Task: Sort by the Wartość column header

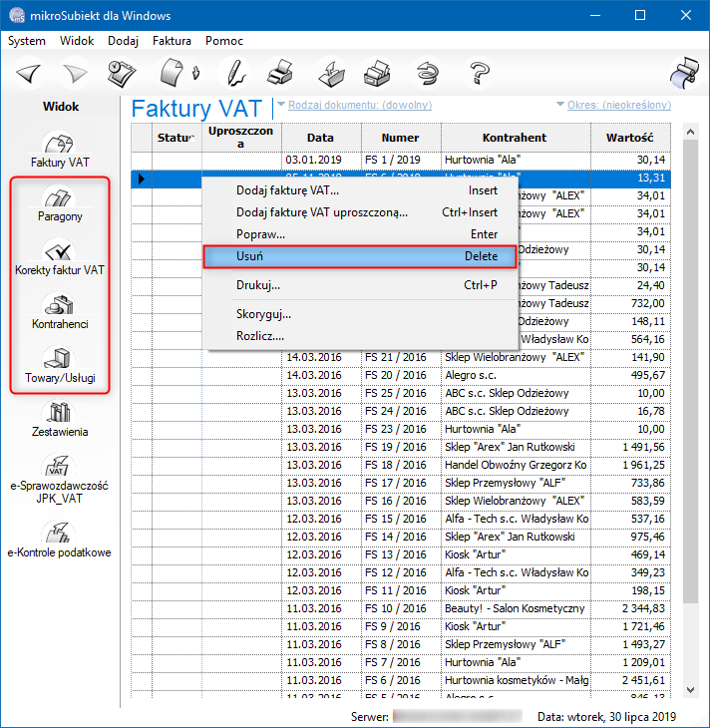Action: [628, 138]
